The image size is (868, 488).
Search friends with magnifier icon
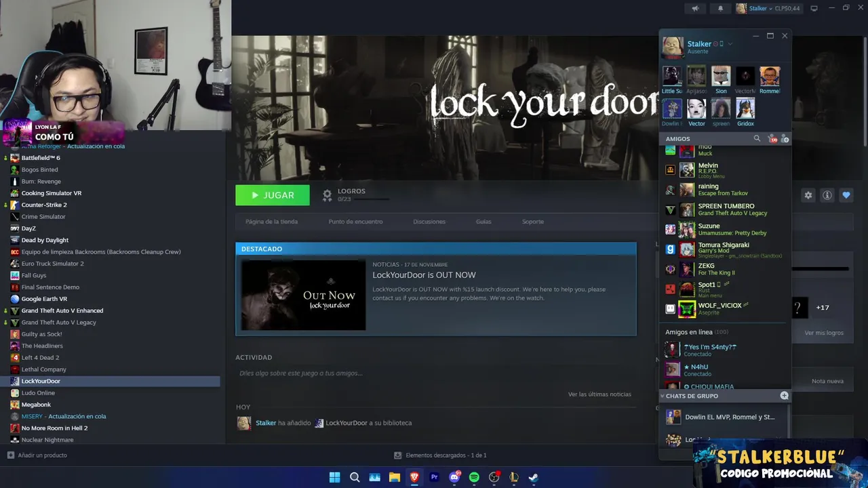click(757, 138)
